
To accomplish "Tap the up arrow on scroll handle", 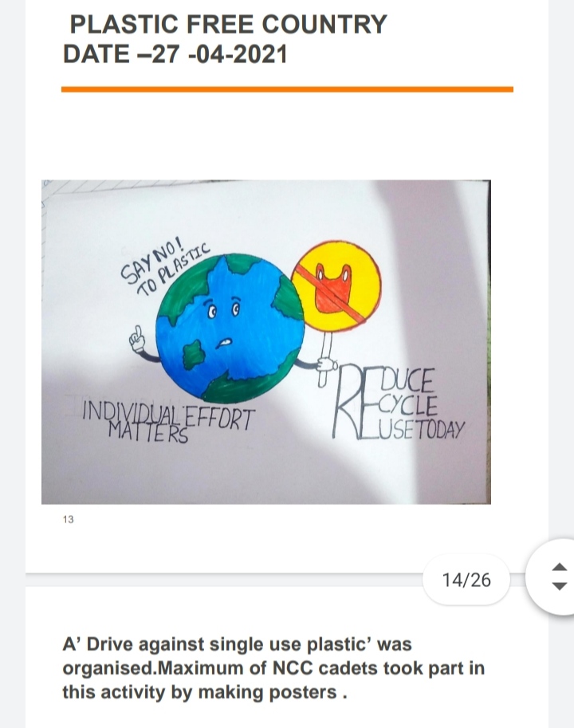I will pyautogui.click(x=560, y=567).
